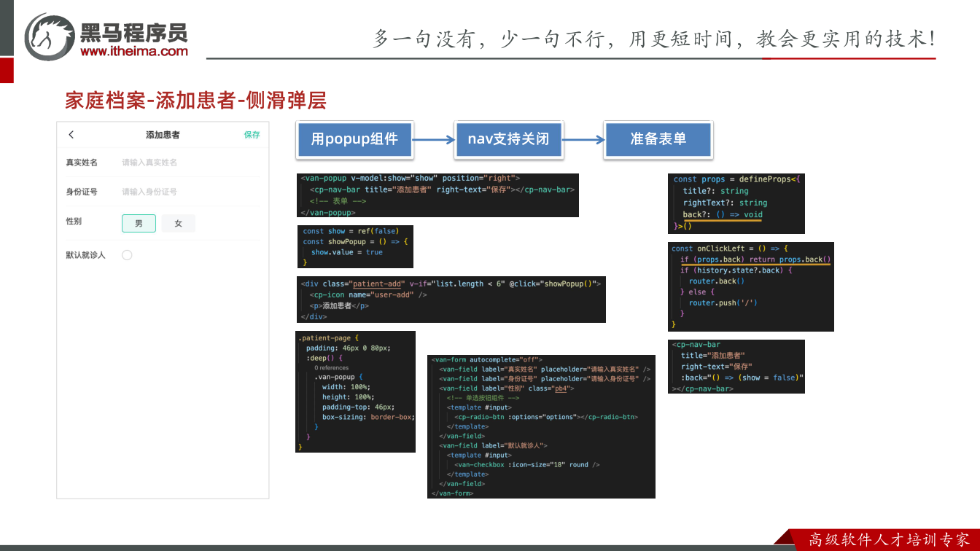Image resolution: width=980 pixels, height=551 pixels.
Task: Click the 默认就诊人 label text
Action: click(85, 255)
